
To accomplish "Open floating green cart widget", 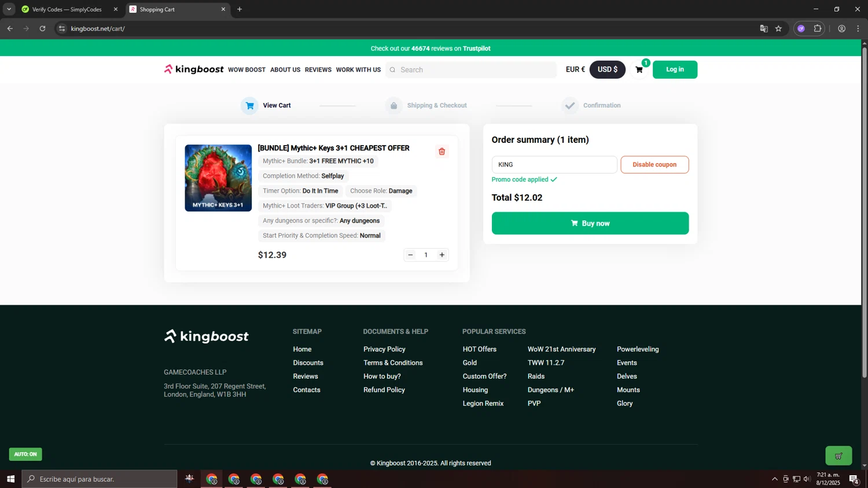I will 838,456.
